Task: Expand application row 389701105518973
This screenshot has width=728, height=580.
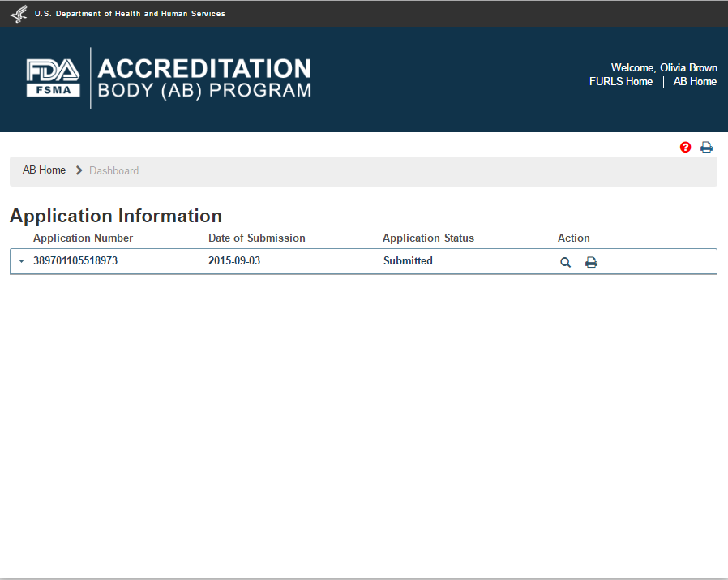Action: (x=21, y=261)
